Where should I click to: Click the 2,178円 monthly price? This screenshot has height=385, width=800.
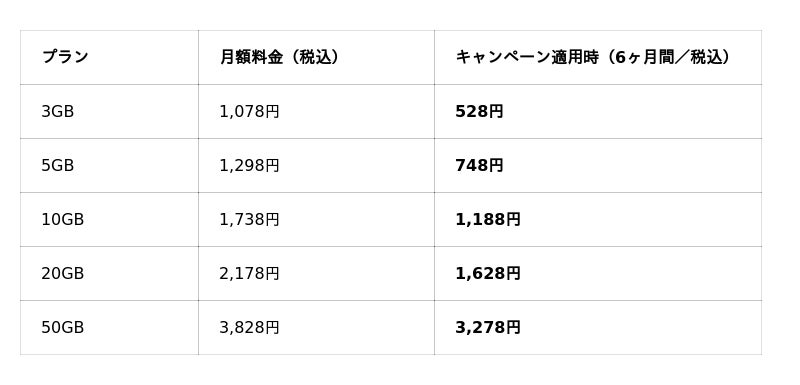[249, 273]
